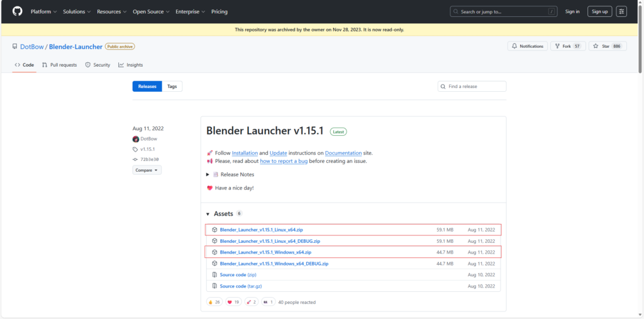Download Blender_Launcher_v1.15.1_Linux_x64.zip
Viewport: 644px width, 319px height.
tap(260, 230)
